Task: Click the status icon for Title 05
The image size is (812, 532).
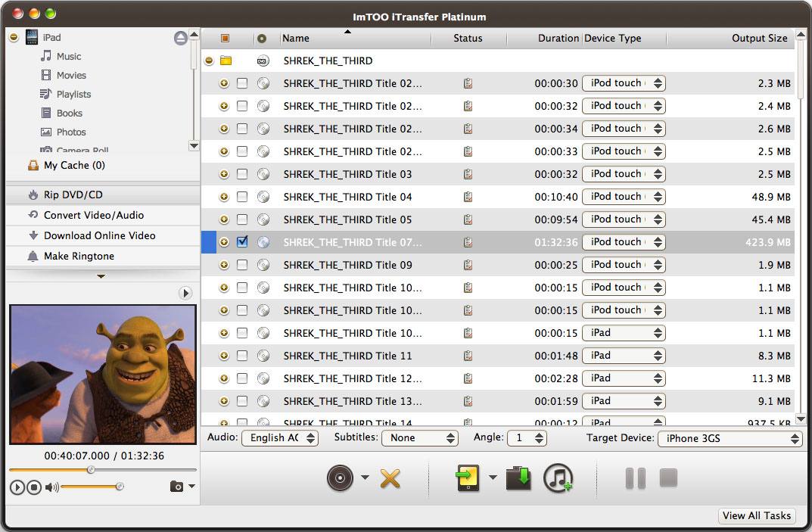Action: [x=468, y=219]
